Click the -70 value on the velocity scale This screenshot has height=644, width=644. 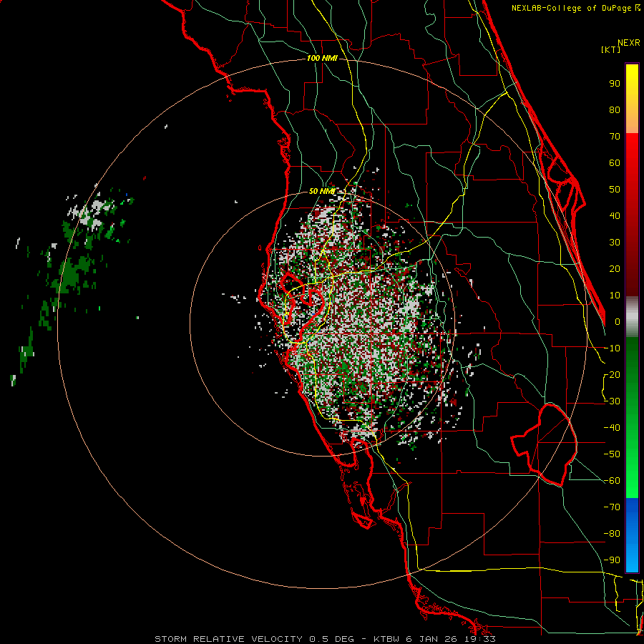(x=612, y=507)
